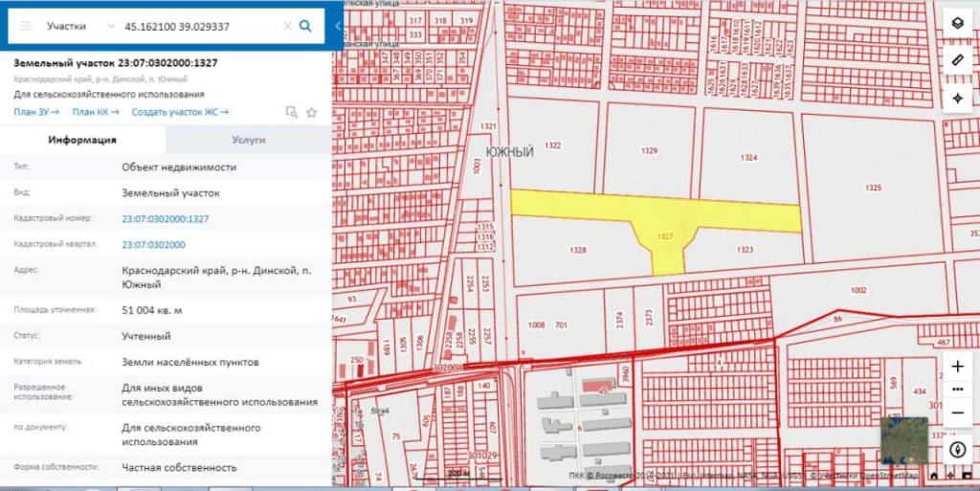Clear the search field with X
The width and height of the screenshot is (980, 491).
(287, 26)
